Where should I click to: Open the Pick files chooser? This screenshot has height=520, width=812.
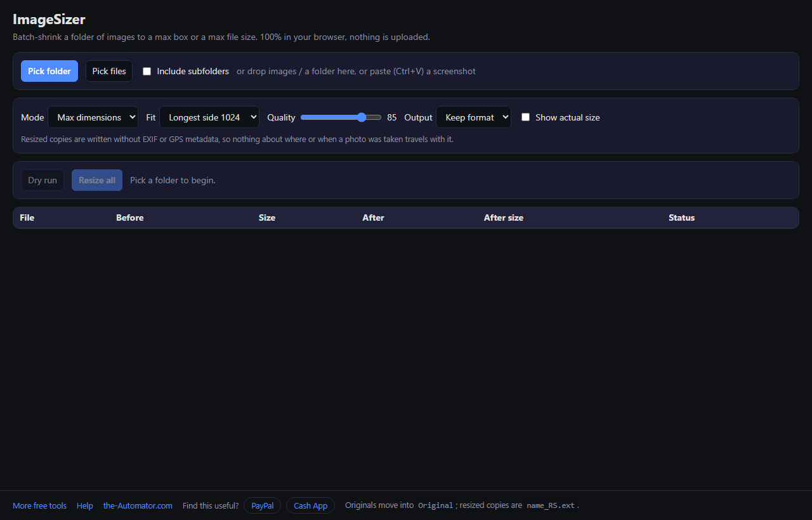click(109, 71)
